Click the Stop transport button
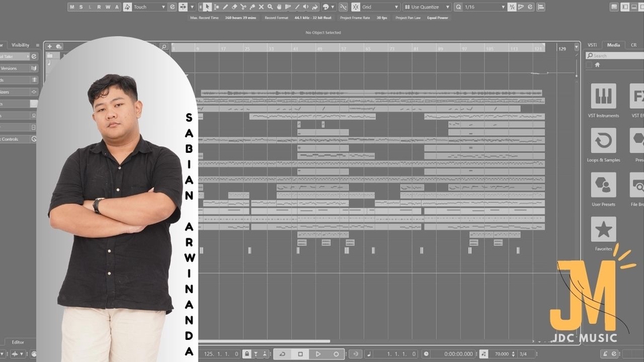Screen dimensions: 644x362 click(x=301, y=354)
